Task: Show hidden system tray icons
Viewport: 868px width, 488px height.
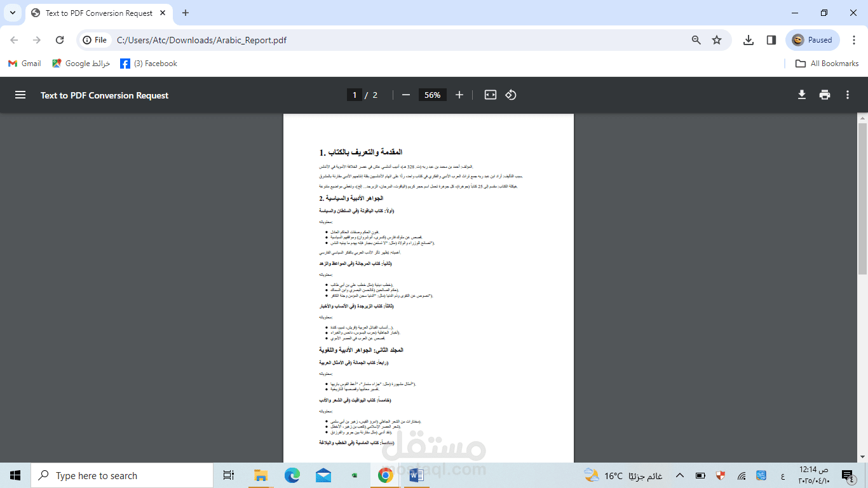Action: point(680,475)
